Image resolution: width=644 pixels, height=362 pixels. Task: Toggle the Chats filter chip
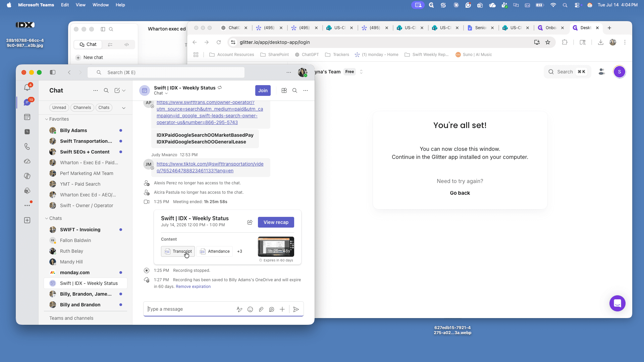click(104, 108)
